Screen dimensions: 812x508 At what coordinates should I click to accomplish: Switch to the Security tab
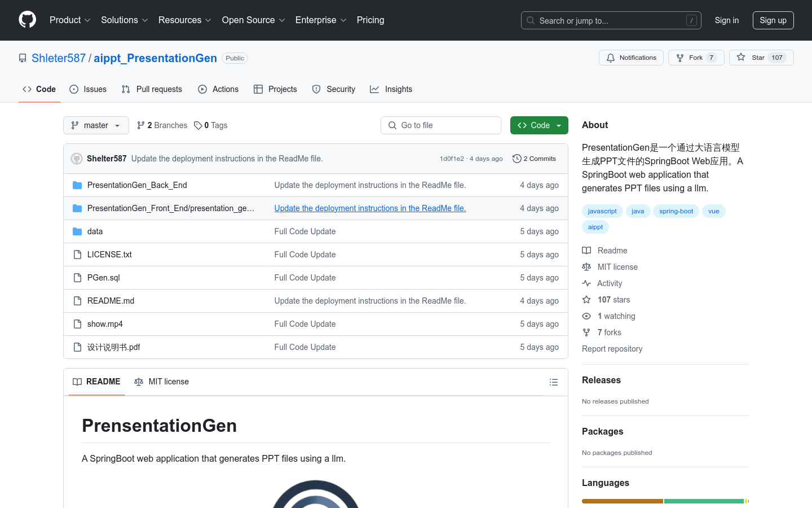click(x=334, y=89)
